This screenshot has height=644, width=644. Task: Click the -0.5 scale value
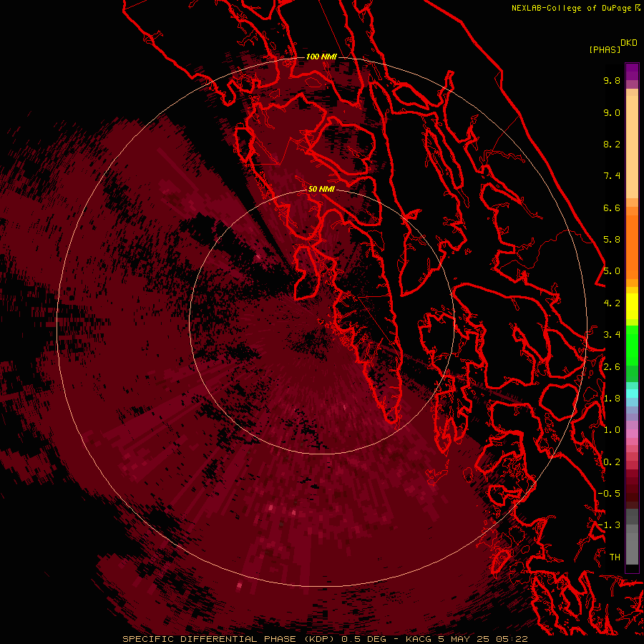tap(609, 493)
